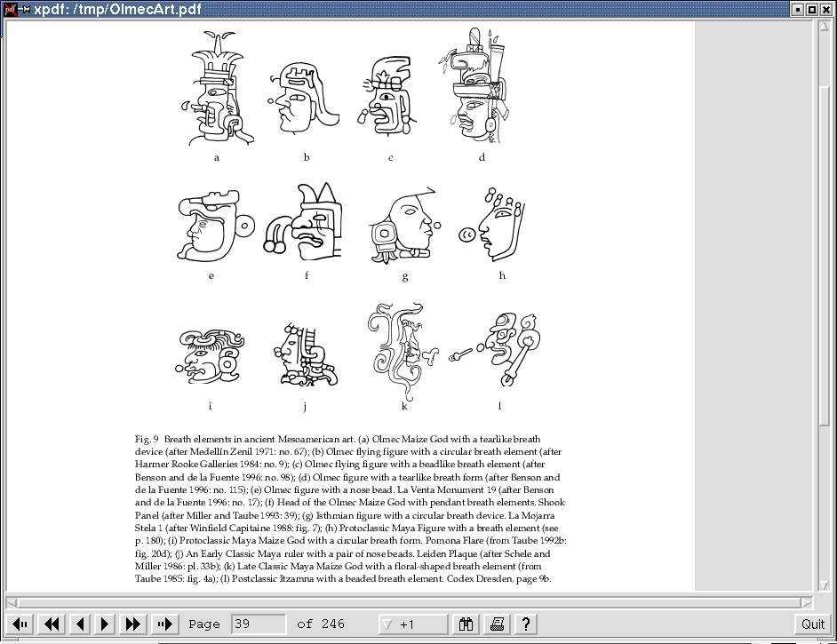Click the La Venta figure drawing labeled e
Image resolution: width=837 pixels, height=644 pixels.
click(216, 227)
